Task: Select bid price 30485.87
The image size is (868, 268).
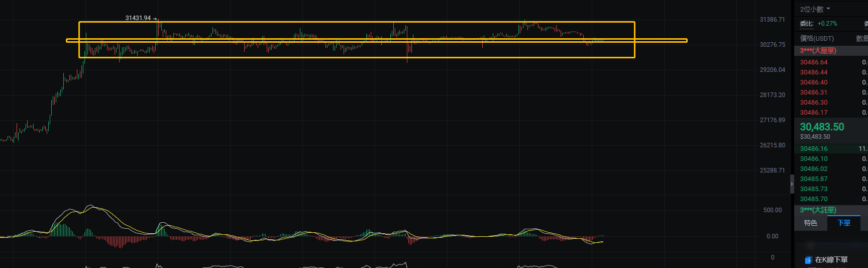Action: [814, 179]
